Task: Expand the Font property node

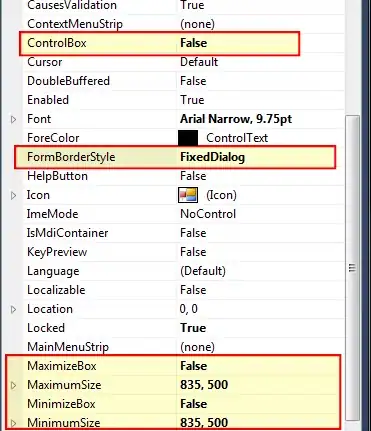Action: pos(13,119)
